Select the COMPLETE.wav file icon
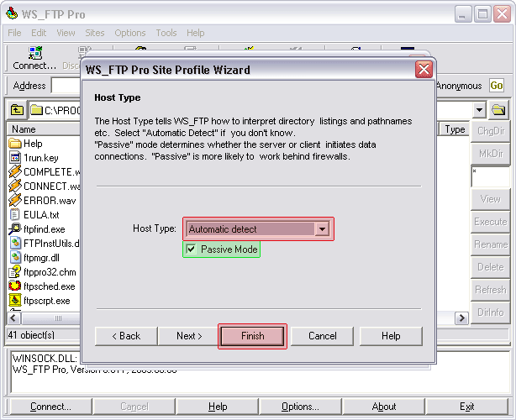516x420 pixels. pos(15,172)
